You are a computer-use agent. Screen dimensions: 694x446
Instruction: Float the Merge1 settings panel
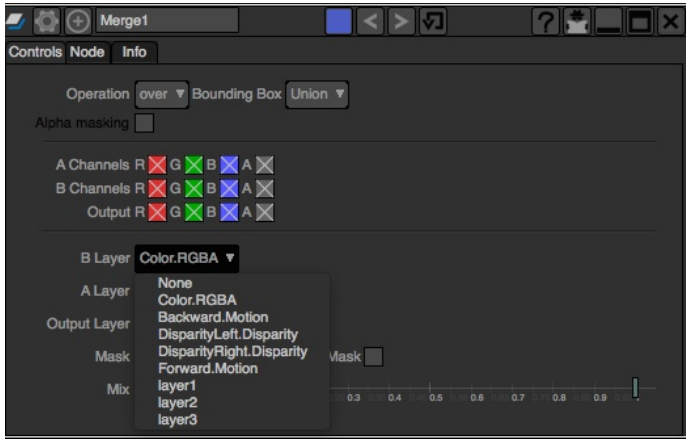[640, 21]
